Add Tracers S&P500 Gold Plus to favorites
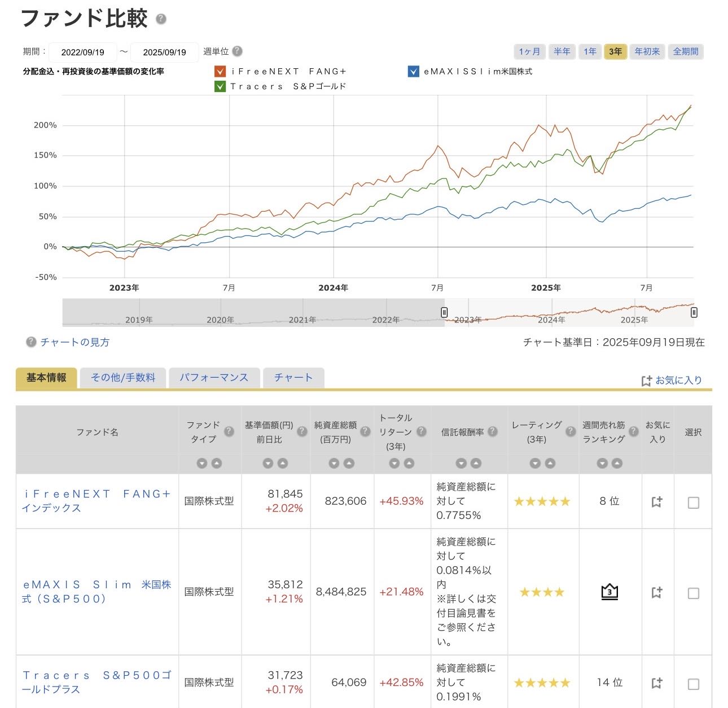The width and height of the screenshot is (728, 708). (x=656, y=683)
